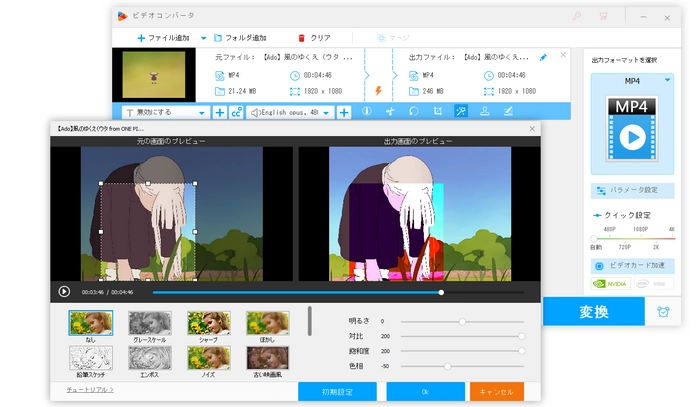Viewport: 700px width, 407px height.
Task: Add an audio track with the second plus button
Action: [x=344, y=112]
